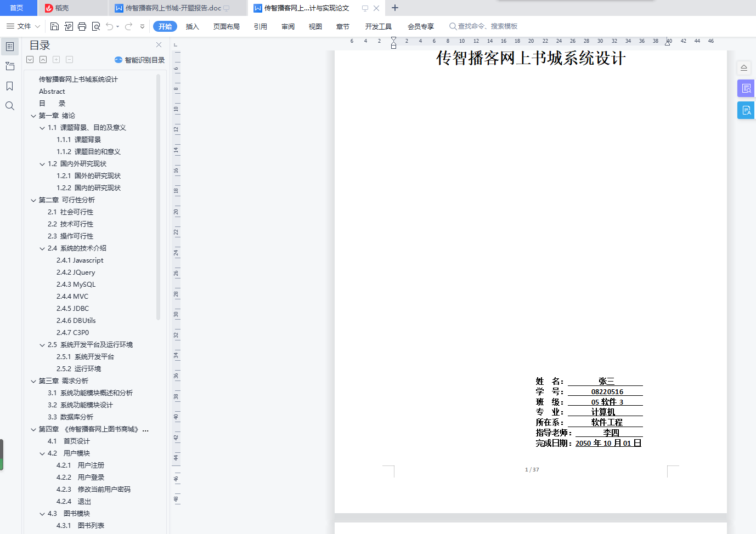Open the 文件 menu

tap(23, 26)
